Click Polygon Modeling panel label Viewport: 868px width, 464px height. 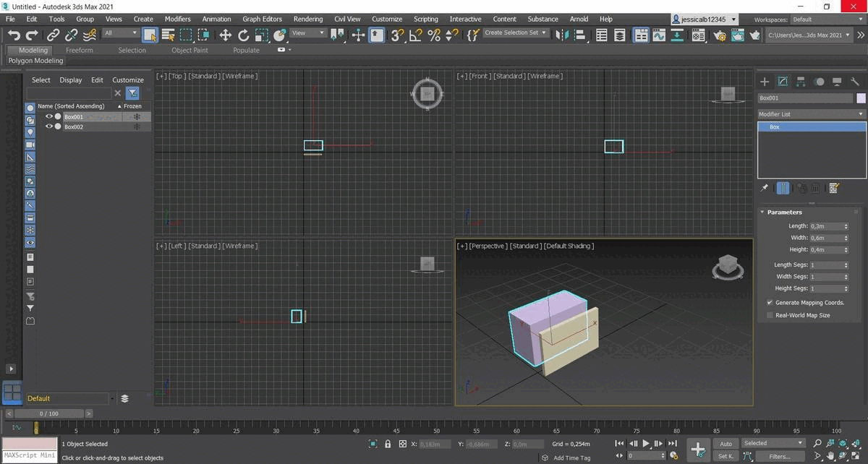[36, 61]
